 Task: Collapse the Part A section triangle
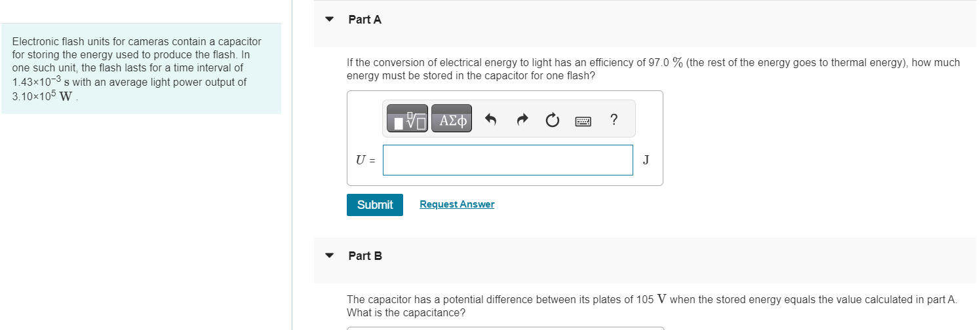[x=330, y=20]
